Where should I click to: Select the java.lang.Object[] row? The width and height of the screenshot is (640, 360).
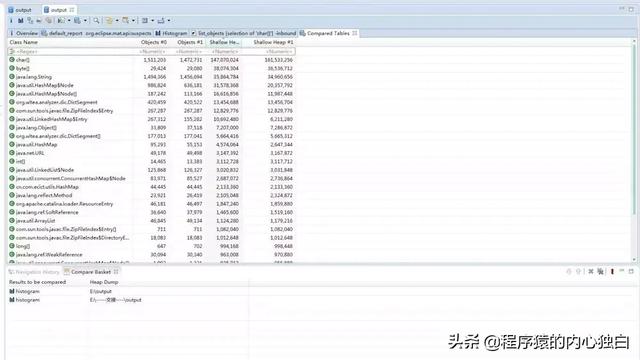(151, 128)
